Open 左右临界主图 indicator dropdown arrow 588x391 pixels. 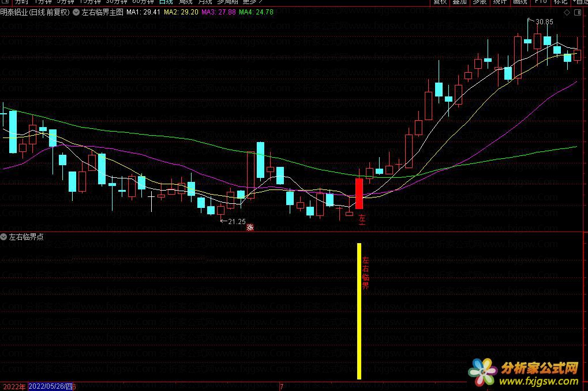pyautogui.click(x=76, y=12)
